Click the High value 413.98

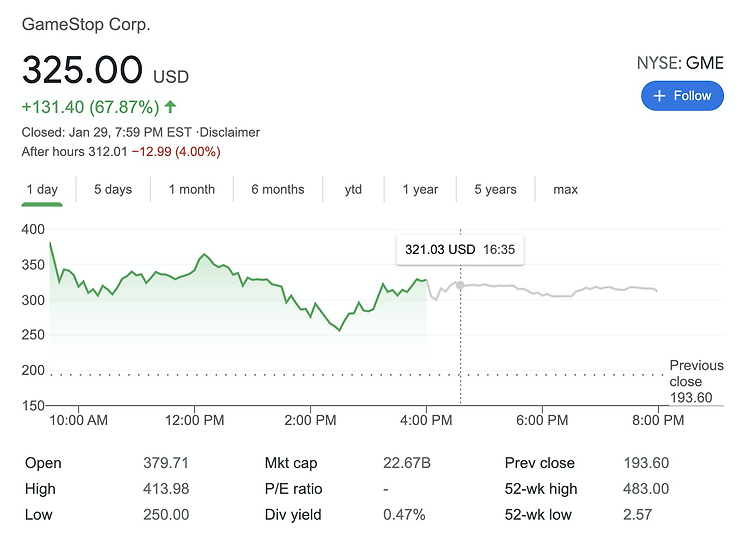(x=166, y=489)
